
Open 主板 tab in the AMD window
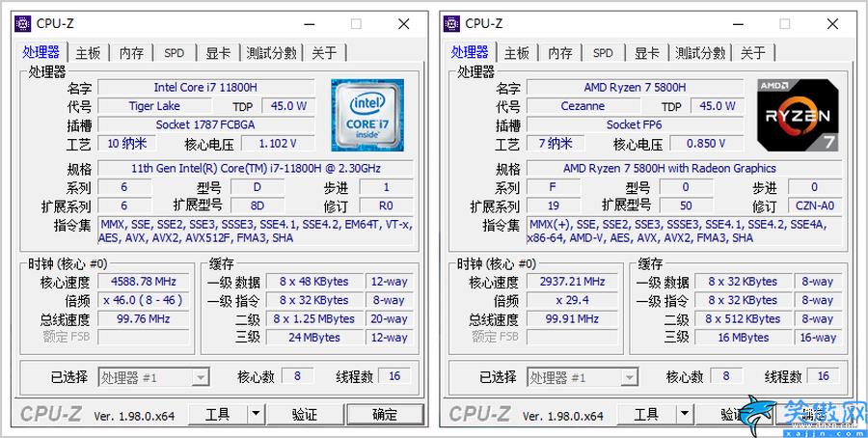[x=517, y=53]
